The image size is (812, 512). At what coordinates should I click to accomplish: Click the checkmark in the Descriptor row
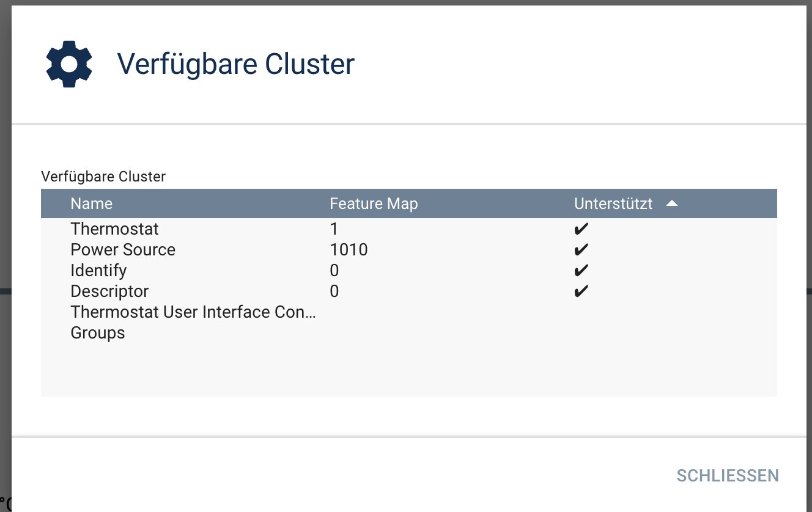click(x=581, y=291)
